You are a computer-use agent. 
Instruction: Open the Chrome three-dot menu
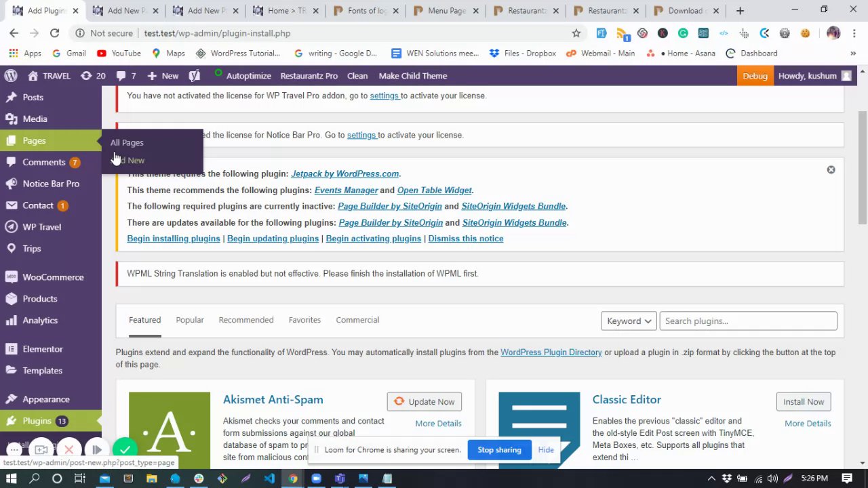point(853,33)
